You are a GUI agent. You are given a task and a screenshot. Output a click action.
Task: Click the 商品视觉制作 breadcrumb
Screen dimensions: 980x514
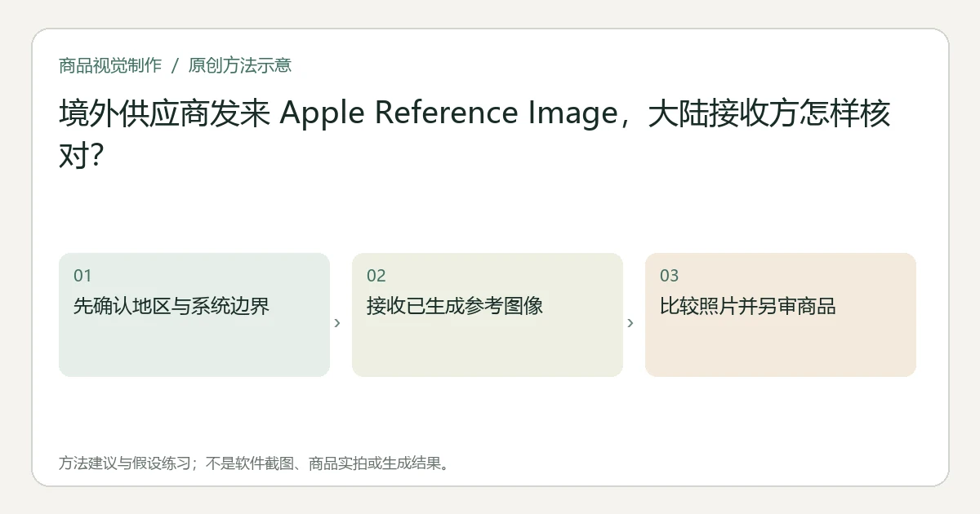click(110, 65)
